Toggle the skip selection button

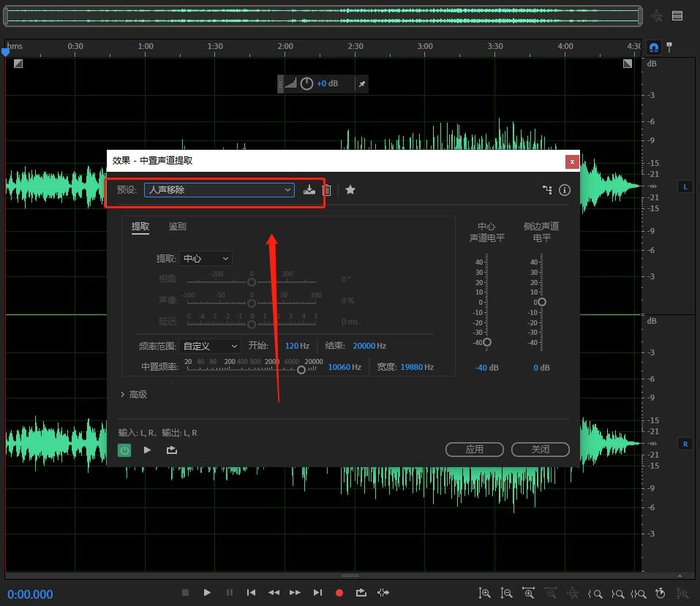pos(383,593)
